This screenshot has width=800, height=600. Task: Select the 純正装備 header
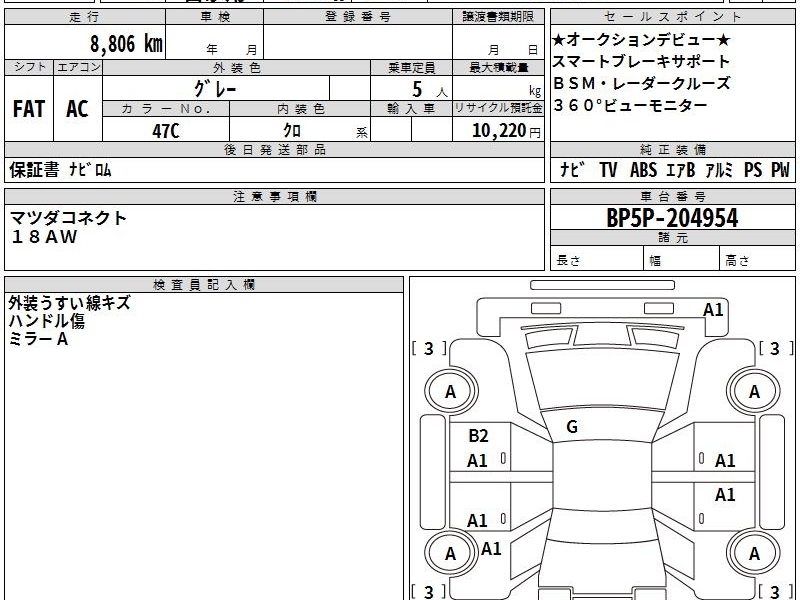coord(672,149)
